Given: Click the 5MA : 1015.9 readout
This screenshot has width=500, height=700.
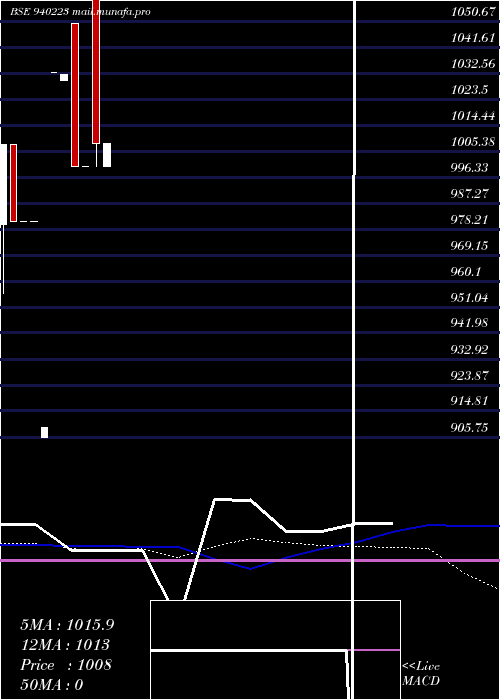Looking at the screenshot, I should click(x=67, y=625).
